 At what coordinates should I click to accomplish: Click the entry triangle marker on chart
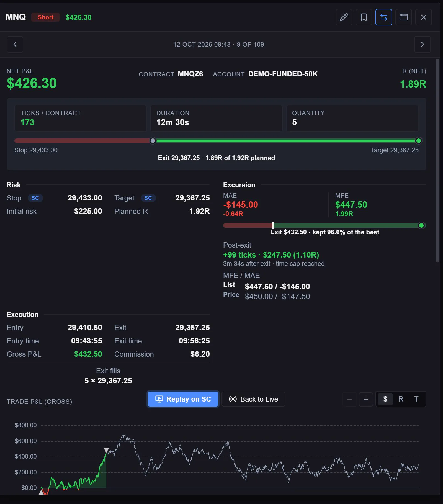pos(41,492)
